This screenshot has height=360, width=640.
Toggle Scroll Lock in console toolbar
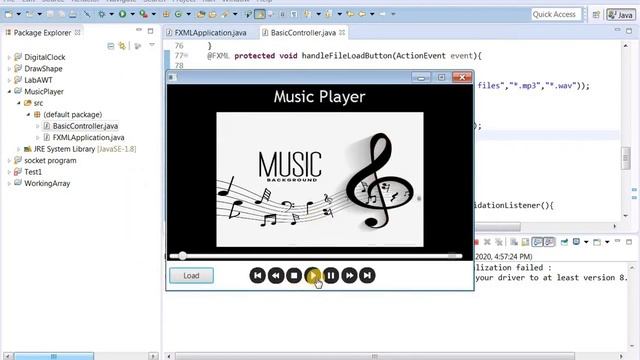(525, 242)
